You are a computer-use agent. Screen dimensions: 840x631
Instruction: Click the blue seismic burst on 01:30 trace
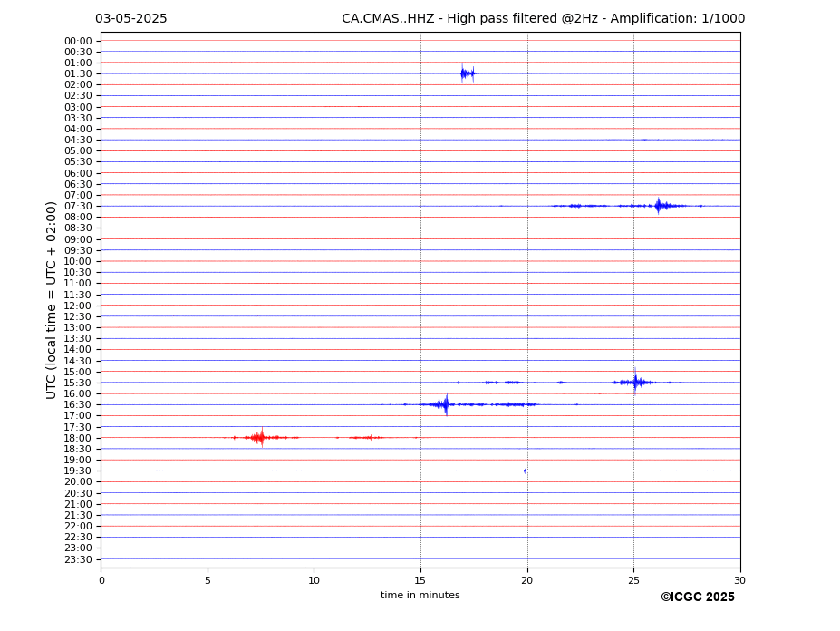468,73
